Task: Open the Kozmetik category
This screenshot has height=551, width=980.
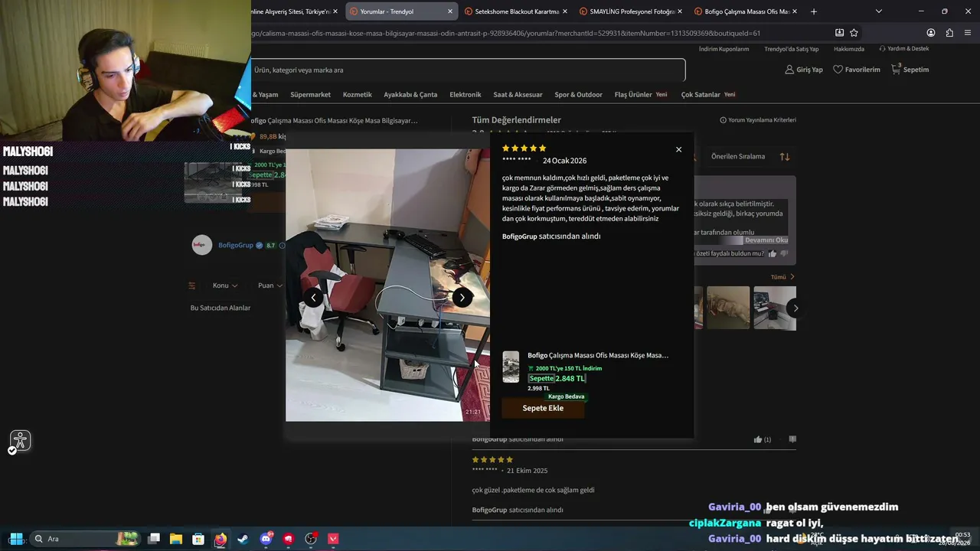Action: tap(358, 95)
